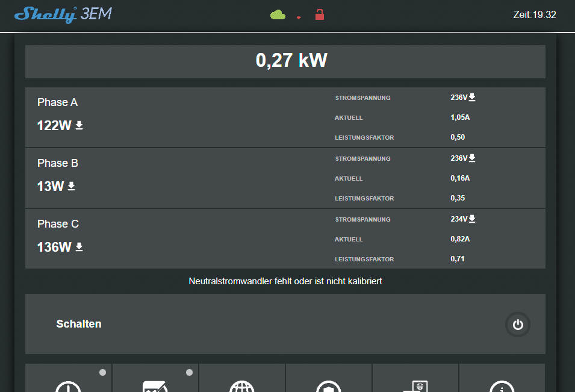Click Phase C voltage value 234V
Image resolution: width=575 pixels, height=392 pixels.
pyautogui.click(x=459, y=219)
